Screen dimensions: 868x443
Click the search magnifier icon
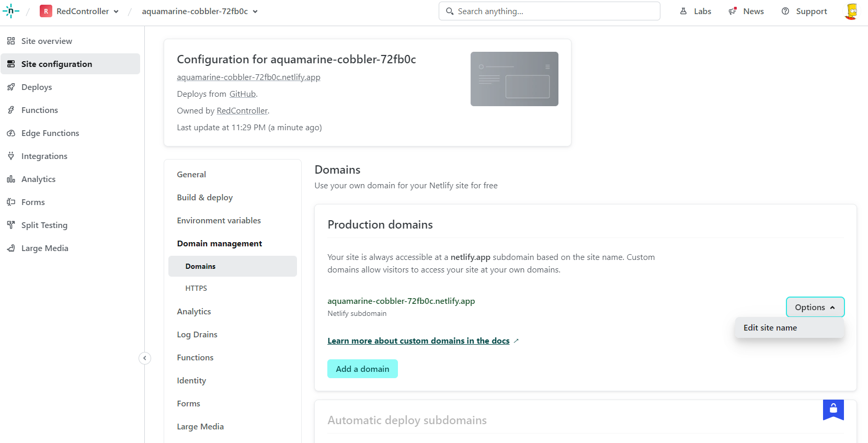coord(450,11)
